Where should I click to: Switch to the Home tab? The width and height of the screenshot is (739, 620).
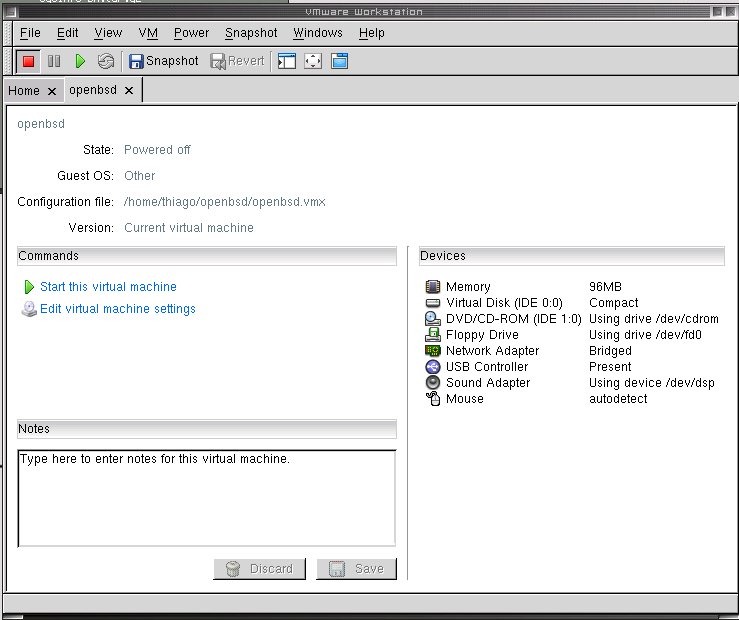click(x=24, y=90)
